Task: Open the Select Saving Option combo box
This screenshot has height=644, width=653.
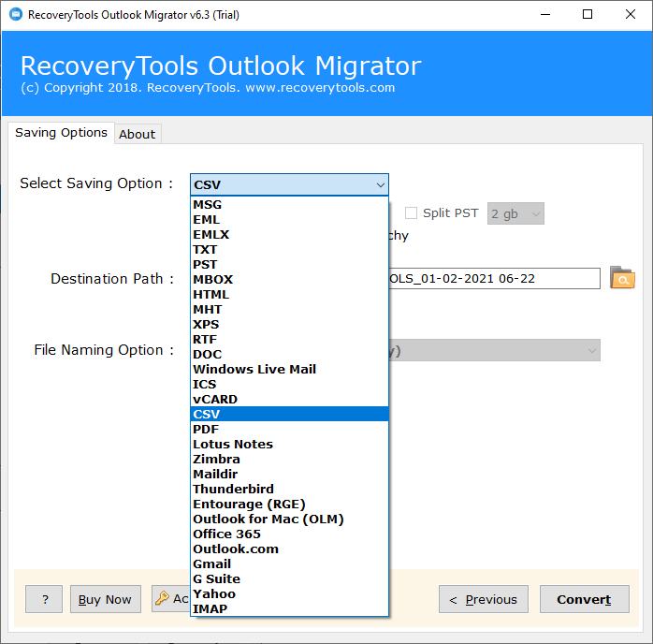Action: coord(289,184)
